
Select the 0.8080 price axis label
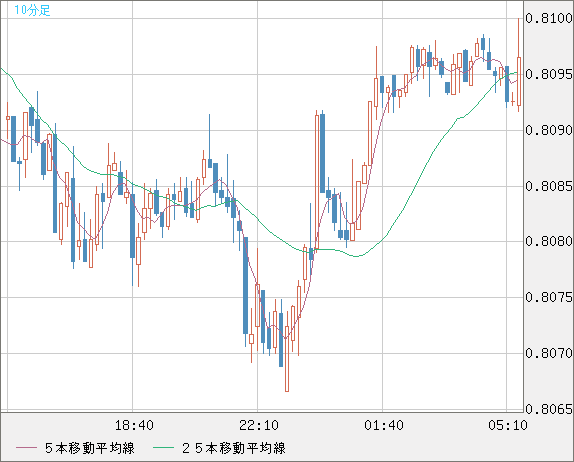pyautogui.click(x=549, y=241)
